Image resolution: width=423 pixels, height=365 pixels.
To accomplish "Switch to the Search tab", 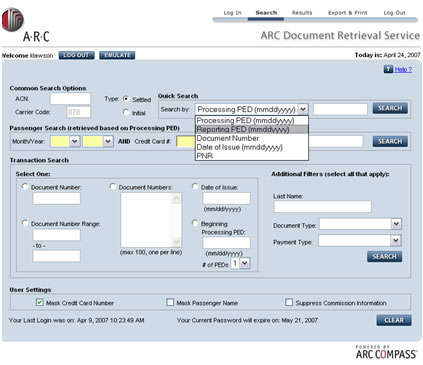I will 266,13.
